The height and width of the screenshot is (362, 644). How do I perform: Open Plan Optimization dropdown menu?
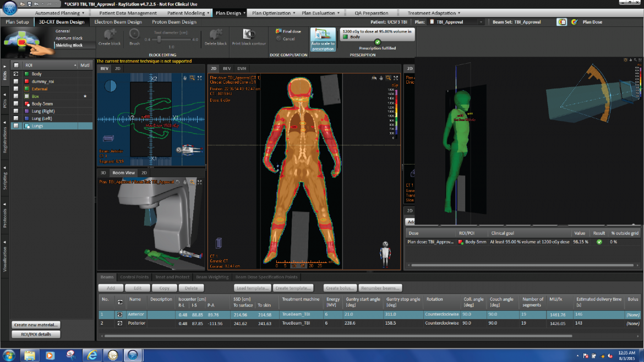(x=274, y=13)
